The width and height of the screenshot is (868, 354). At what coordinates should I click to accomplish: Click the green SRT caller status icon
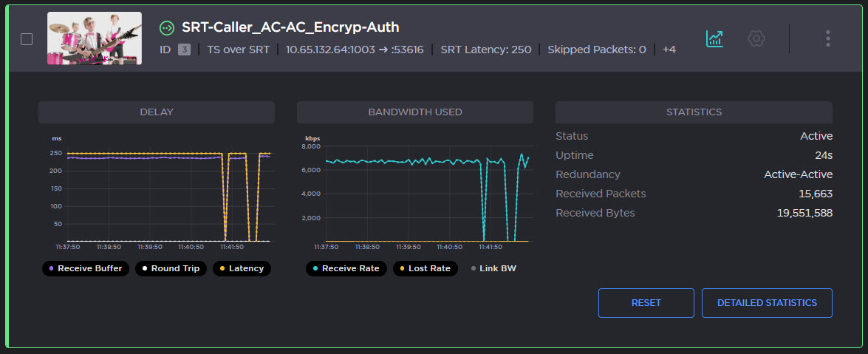click(x=168, y=28)
